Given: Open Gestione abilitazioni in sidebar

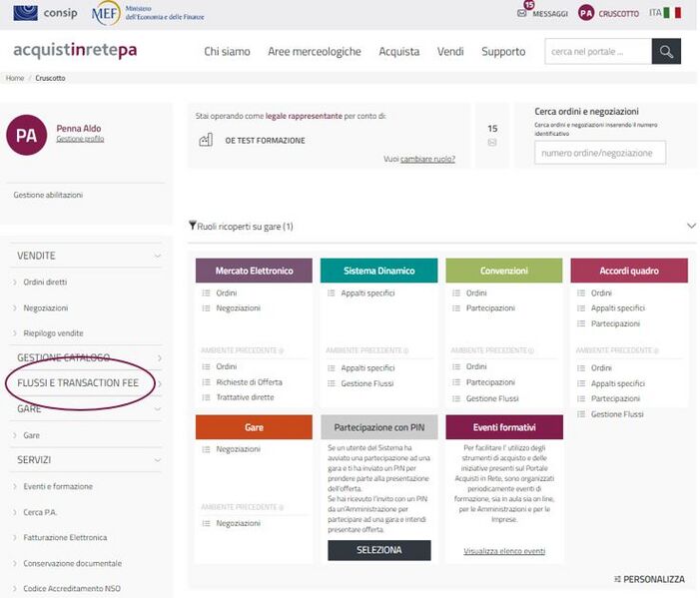Looking at the screenshot, I should 48,195.
